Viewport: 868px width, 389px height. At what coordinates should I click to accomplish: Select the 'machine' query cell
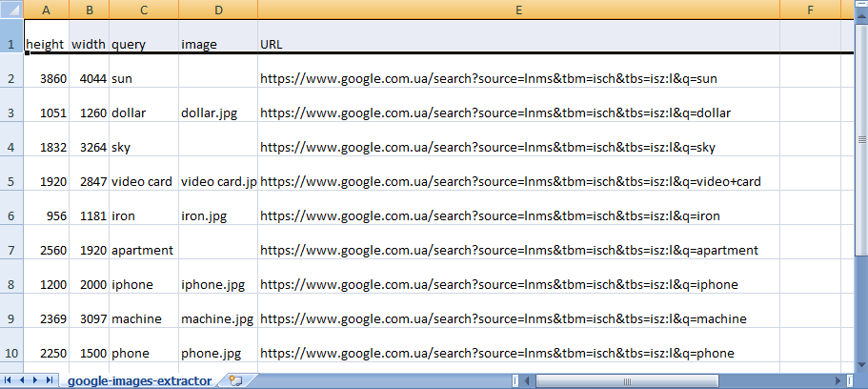click(144, 312)
